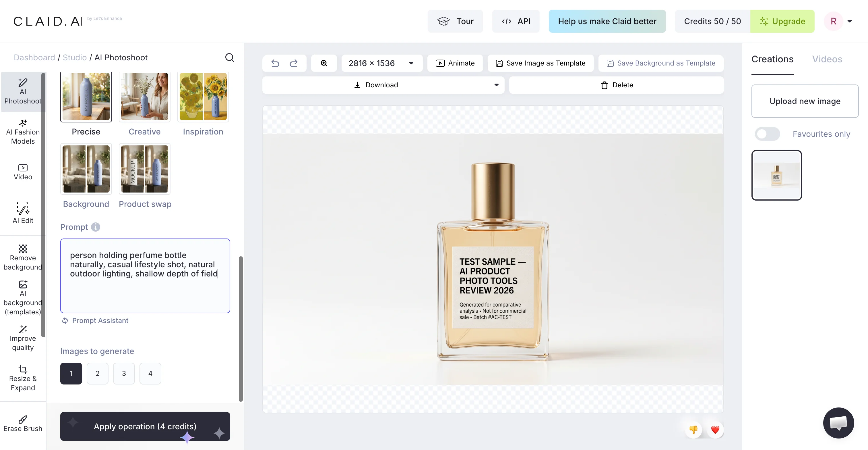The height and width of the screenshot is (450, 868).
Task: Click the zoom-in magnifier button
Action: pos(324,63)
